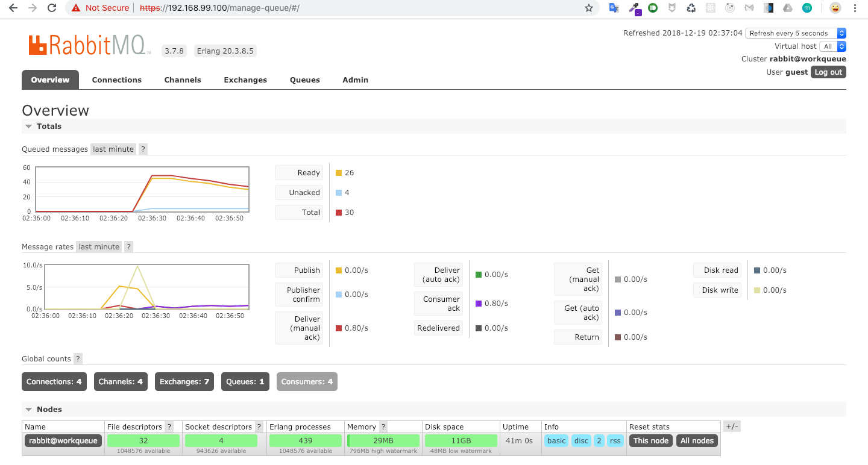
Task: Click the 'rss' info tag
Action: click(x=615, y=440)
